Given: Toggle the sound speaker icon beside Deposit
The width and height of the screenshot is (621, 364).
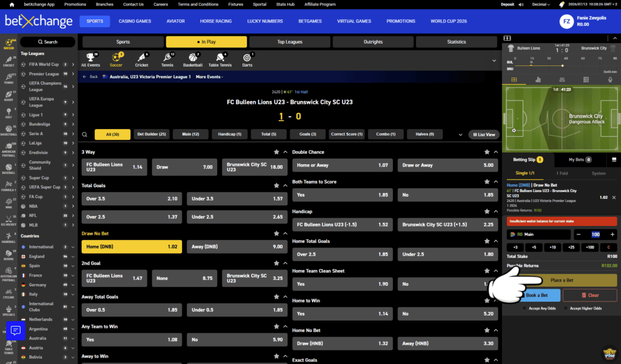Looking at the screenshot, I should pos(521,4).
